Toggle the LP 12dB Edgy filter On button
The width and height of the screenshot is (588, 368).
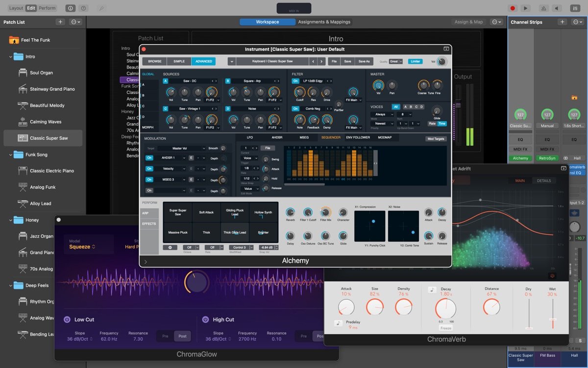click(295, 80)
